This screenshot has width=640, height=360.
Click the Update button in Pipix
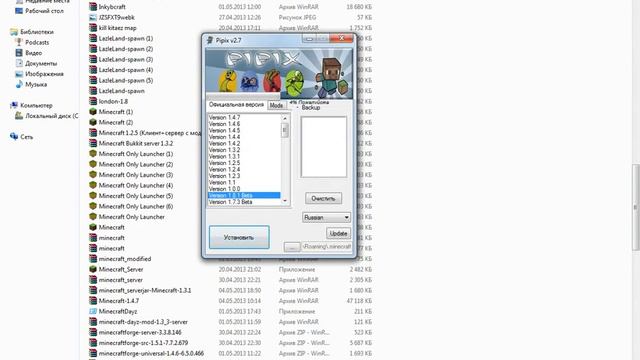click(x=338, y=233)
